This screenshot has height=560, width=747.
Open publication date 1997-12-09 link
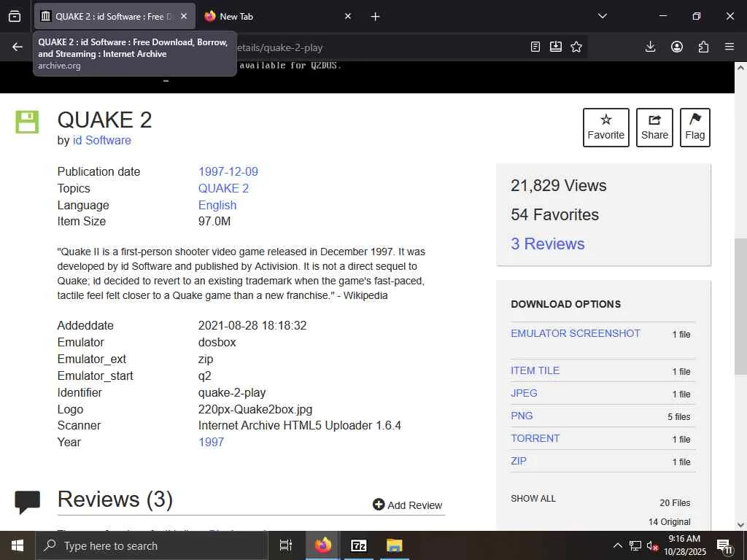pos(228,171)
